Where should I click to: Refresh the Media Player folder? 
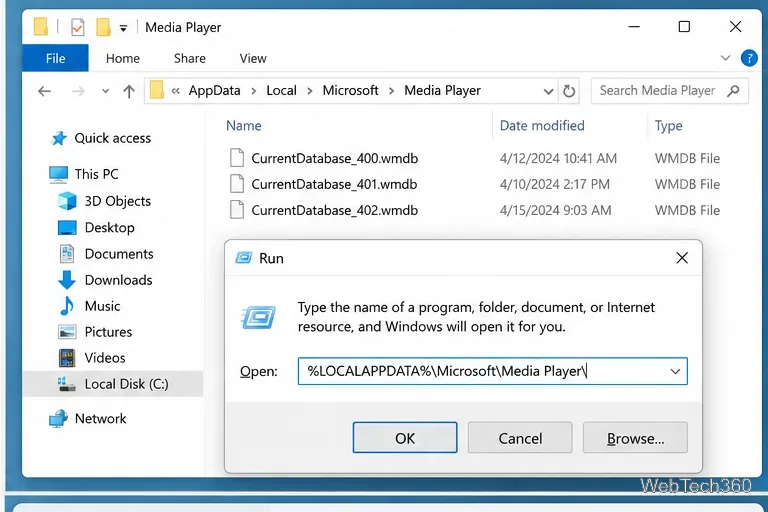tap(569, 91)
